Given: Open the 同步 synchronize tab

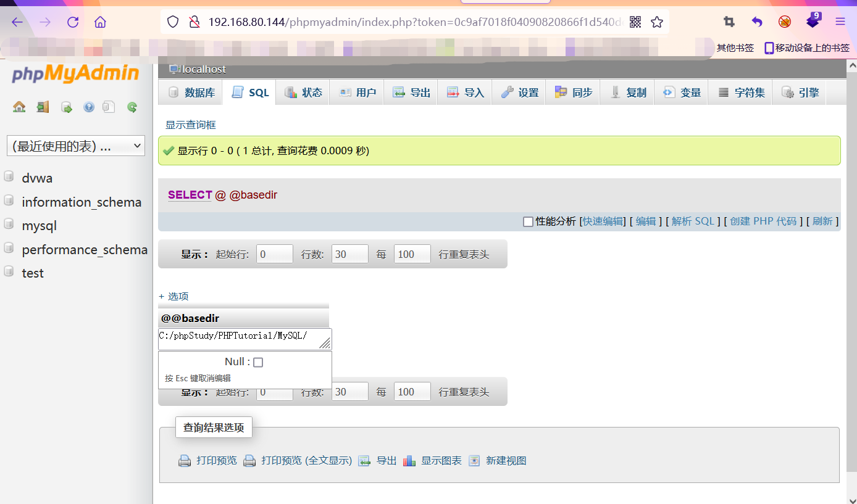Looking at the screenshot, I should 573,93.
